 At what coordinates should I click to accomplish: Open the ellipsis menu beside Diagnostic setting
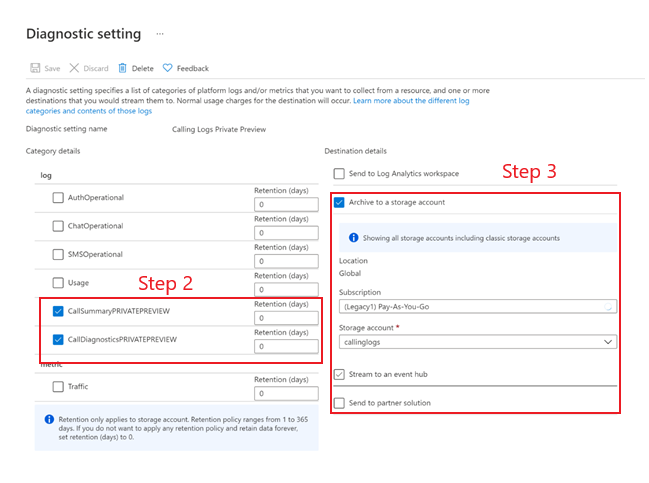(160, 34)
